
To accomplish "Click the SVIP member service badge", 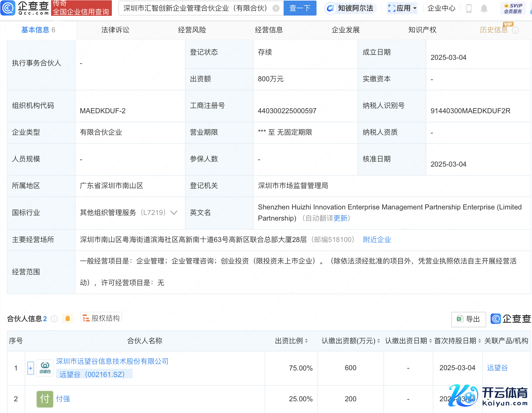I will click(x=513, y=8).
